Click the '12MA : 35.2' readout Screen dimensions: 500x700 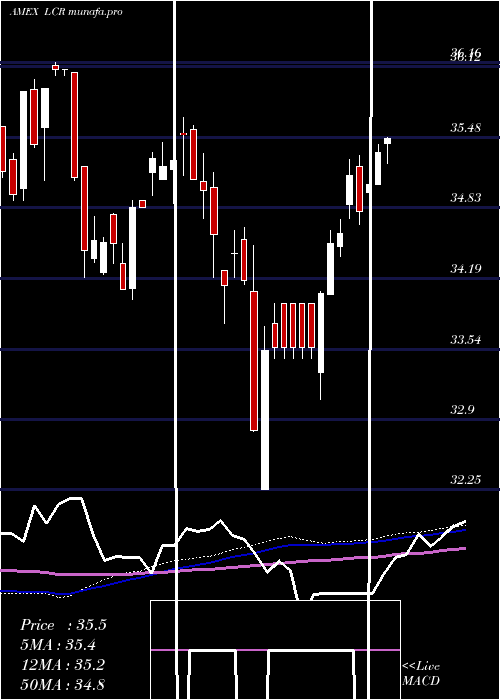(x=63, y=665)
